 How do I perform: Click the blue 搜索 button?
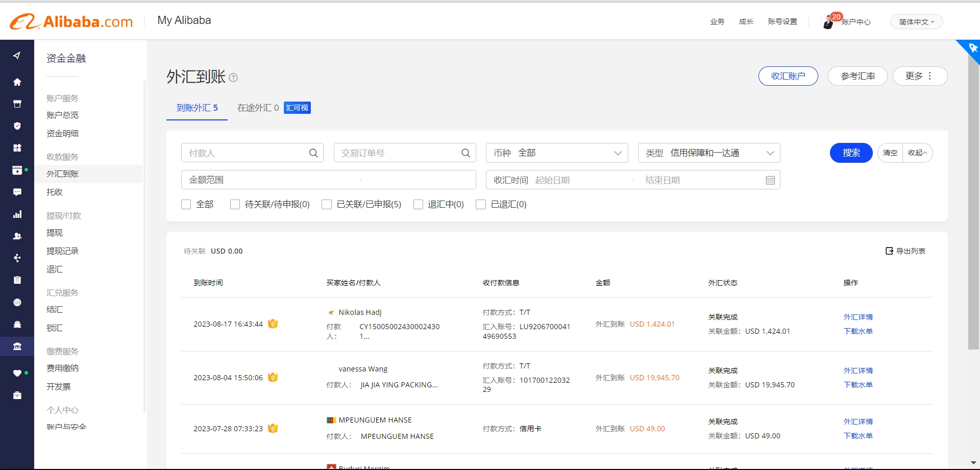(851, 153)
